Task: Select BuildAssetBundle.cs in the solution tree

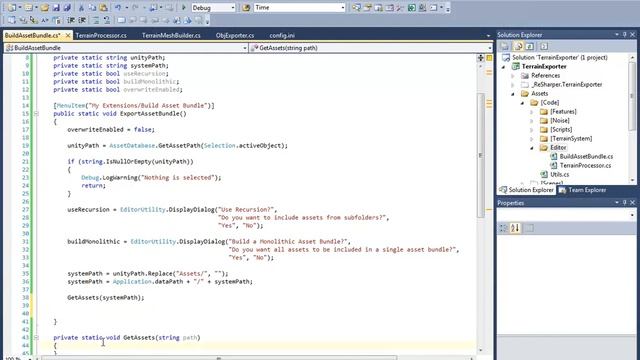Action: [x=586, y=156]
